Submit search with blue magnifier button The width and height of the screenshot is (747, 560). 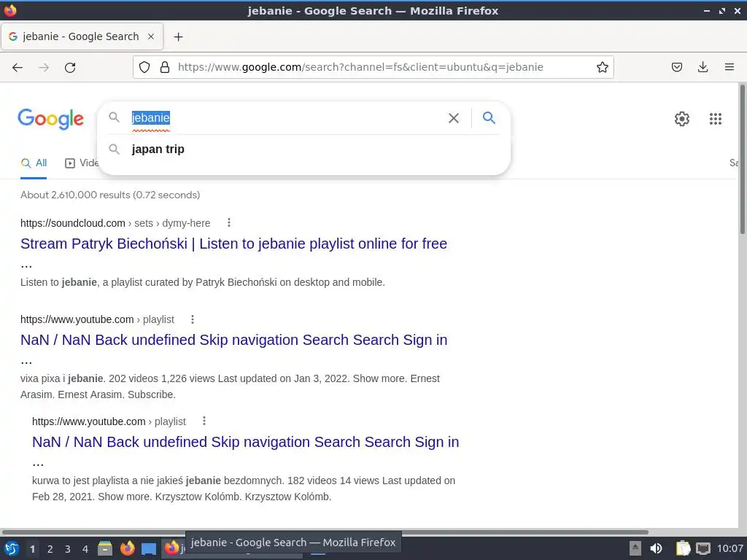pyautogui.click(x=489, y=117)
